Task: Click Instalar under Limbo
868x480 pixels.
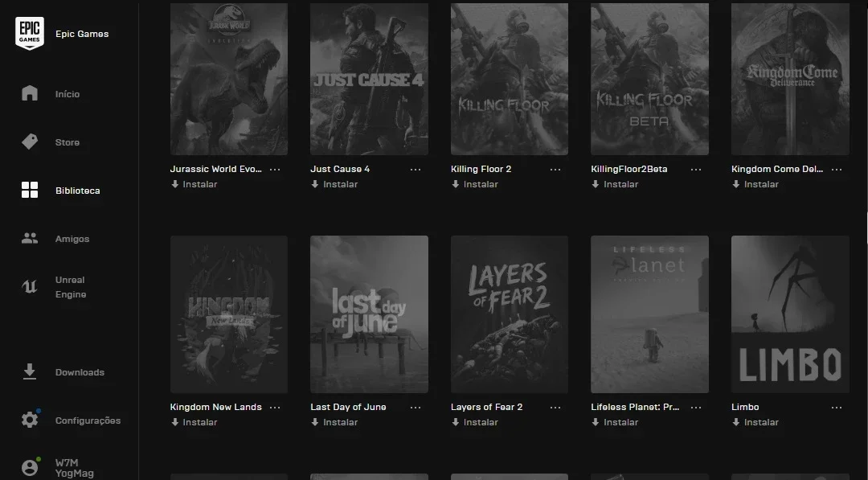Action: point(761,422)
